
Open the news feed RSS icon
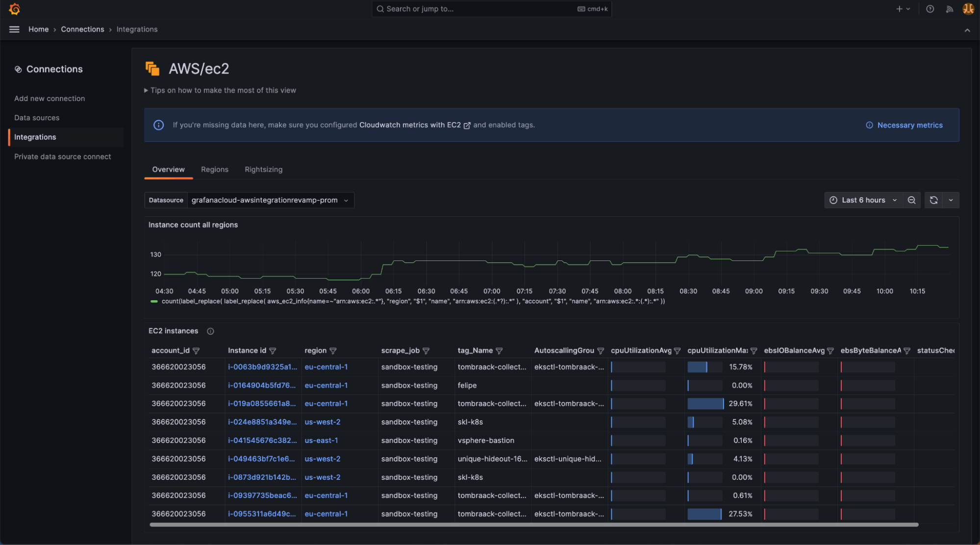point(949,9)
